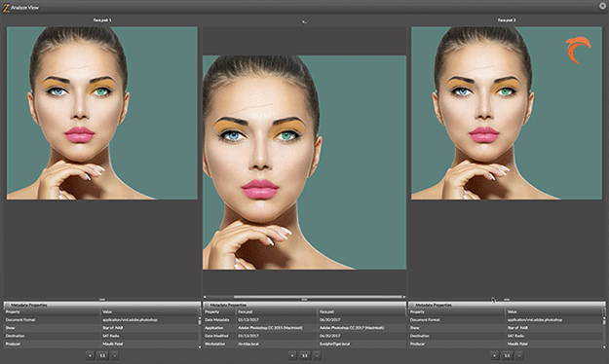Reset middle comparison preview to 1:1

[x=305, y=355]
